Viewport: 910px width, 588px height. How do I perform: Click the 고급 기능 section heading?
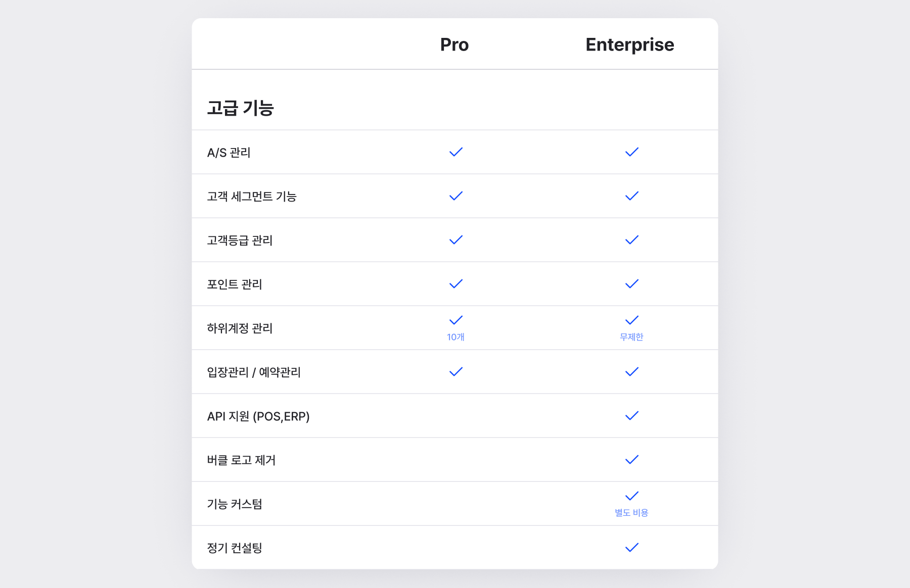pos(241,108)
